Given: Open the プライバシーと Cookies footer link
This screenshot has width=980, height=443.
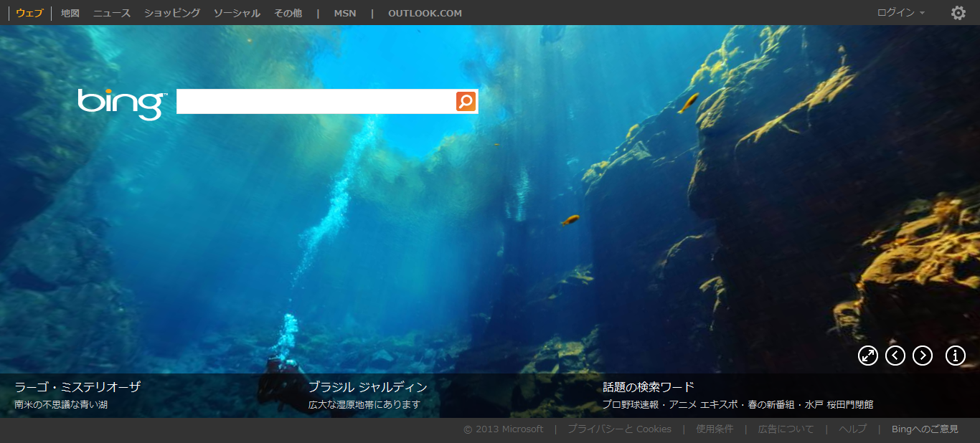Looking at the screenshot, I should pyautogui.click(x=619, y=429).
